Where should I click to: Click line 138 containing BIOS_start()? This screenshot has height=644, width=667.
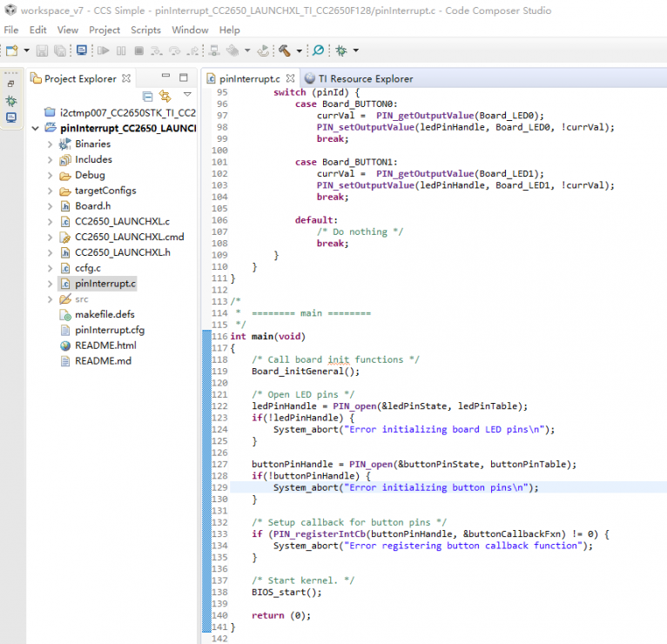286,592
